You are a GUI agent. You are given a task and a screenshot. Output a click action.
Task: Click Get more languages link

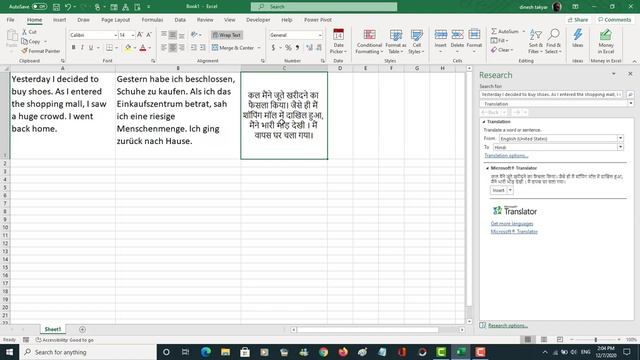pos(512,224)
